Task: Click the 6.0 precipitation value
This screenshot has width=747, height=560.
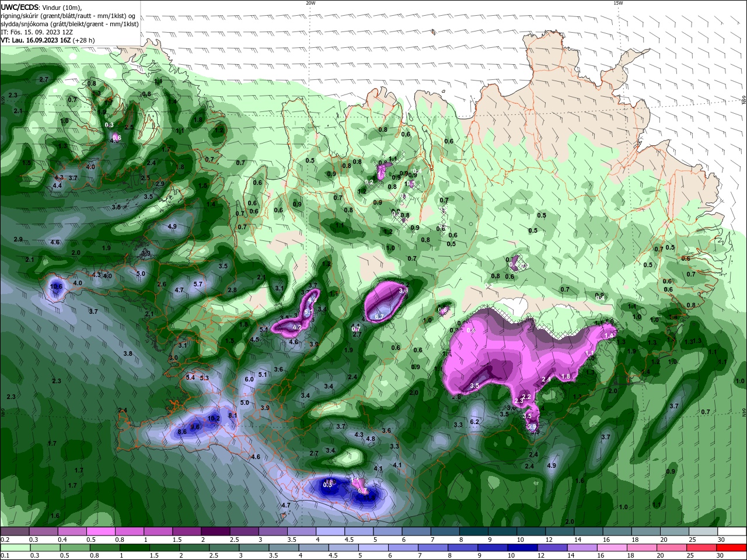Action: (249, 379)
